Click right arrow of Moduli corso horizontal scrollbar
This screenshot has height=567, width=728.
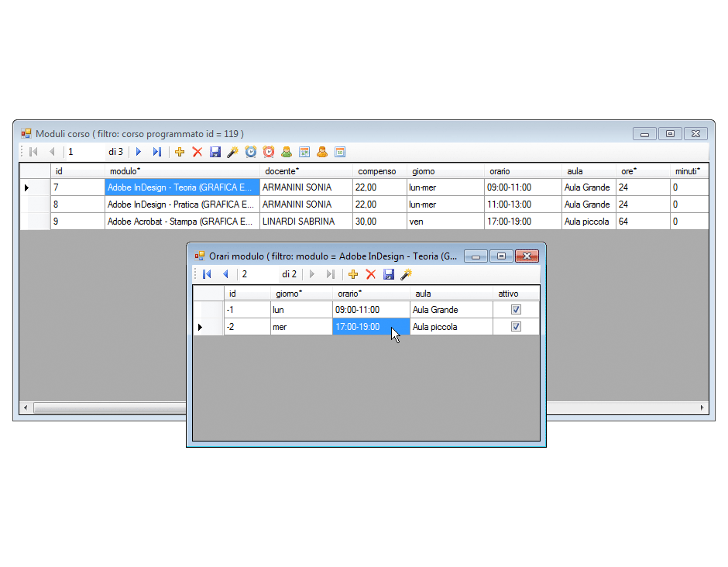pos(702,407)
